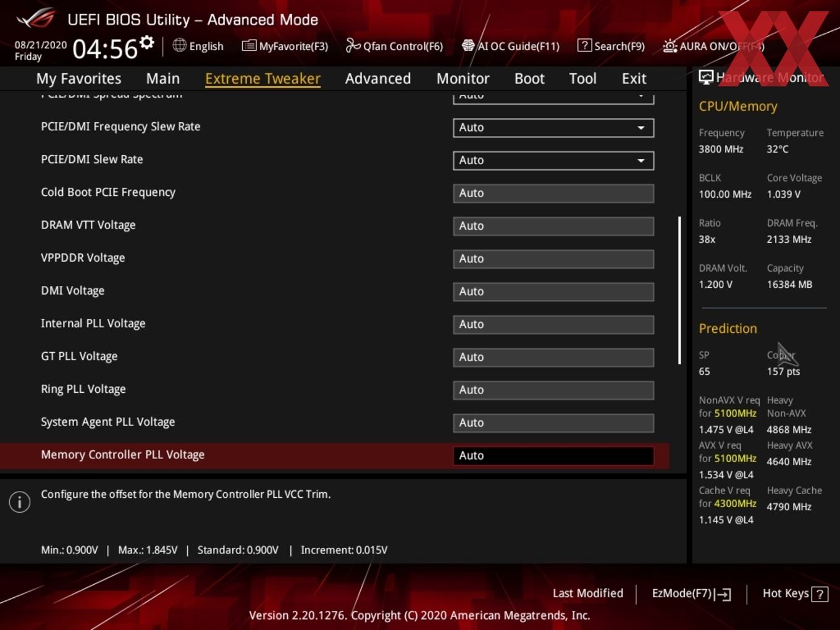Viewport: 840px width, 630px height.
Task: Expand PCIE/DMI Slew Rate dropdown
Action: pos(553,161)
